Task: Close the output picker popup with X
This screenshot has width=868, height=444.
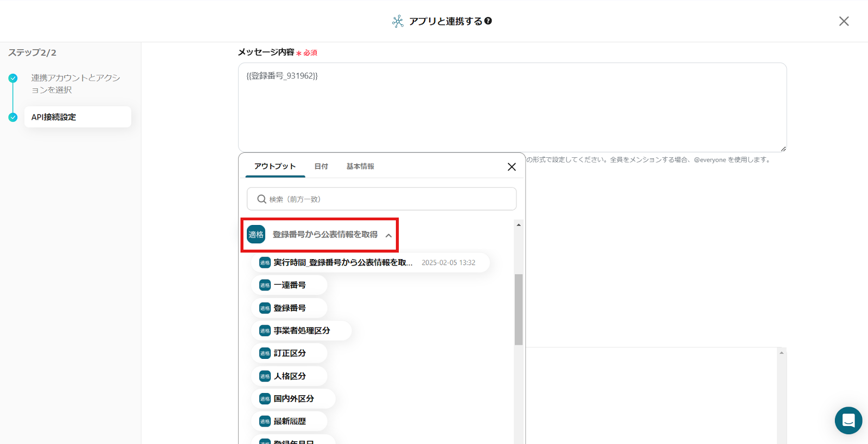Action: point(512,167)
